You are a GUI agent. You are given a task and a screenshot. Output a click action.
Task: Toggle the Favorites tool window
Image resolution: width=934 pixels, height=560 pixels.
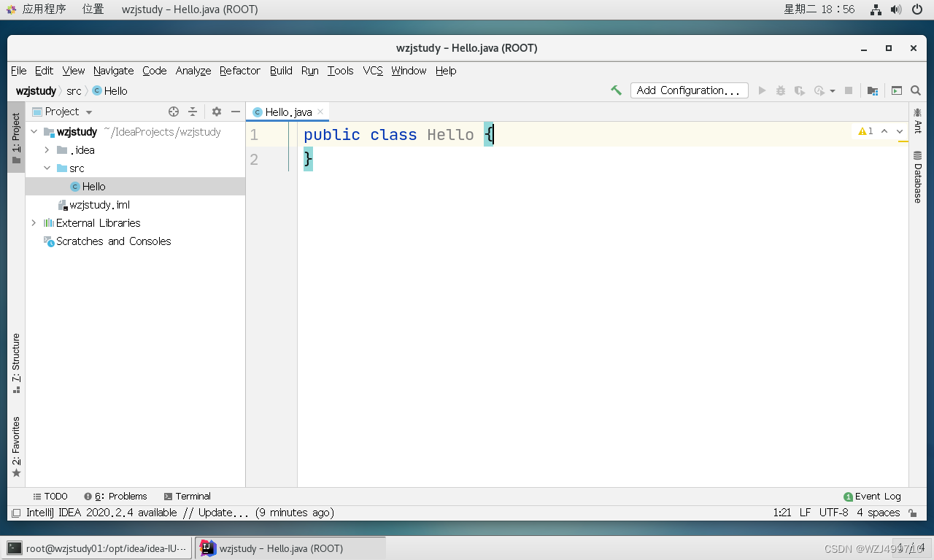coord(16,447)
